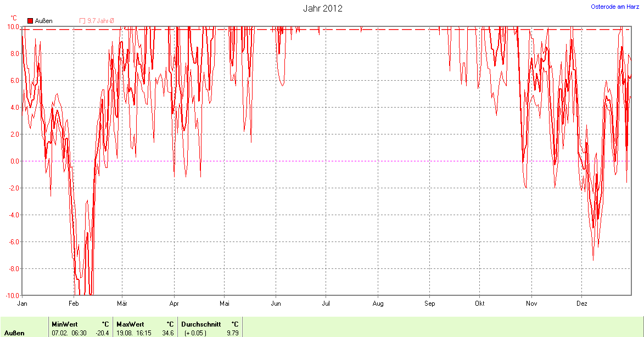Click the average value 9.79 cell
The height and width of the screenshot is (337, 644).
(x=232, y=333)
